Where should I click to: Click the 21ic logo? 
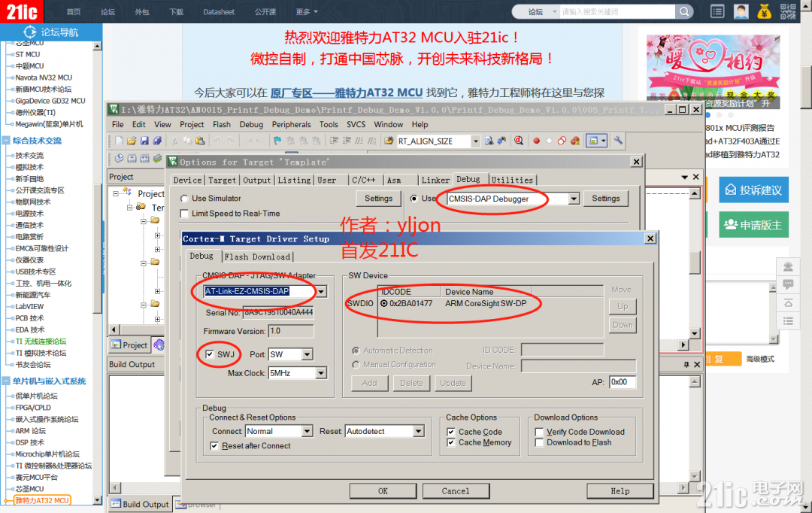22,11
